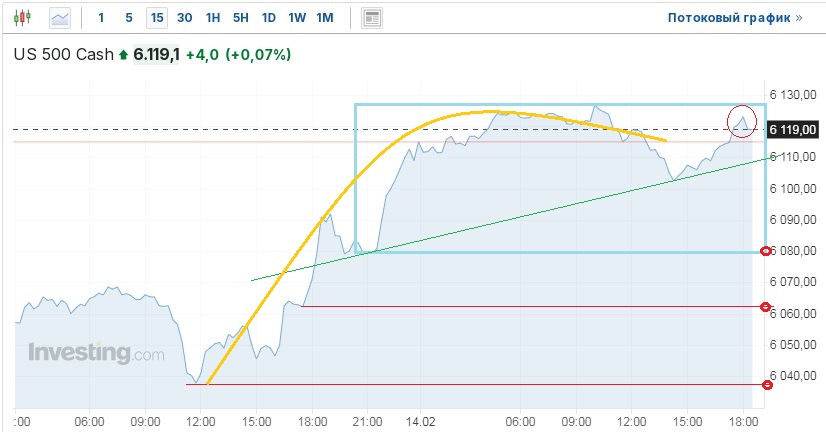Viewport: 826px width, 432px height.
Task: Open the news overlay icon in toolbar
Action: pos(372,18)
